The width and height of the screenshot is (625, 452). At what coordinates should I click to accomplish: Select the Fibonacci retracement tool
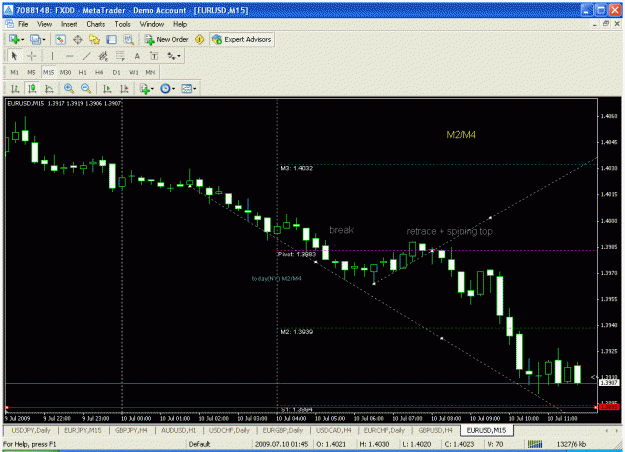120,56
